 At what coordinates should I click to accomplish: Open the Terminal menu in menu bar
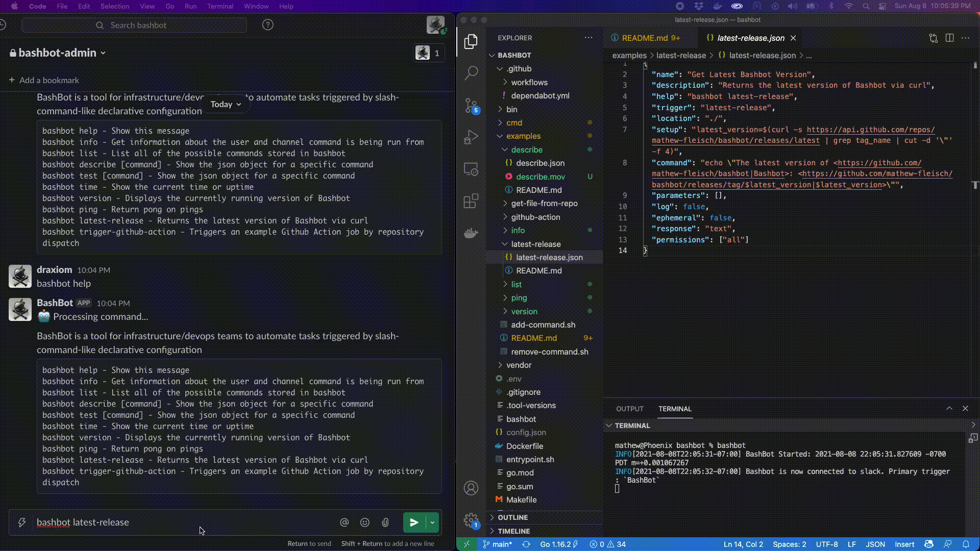coord(220,6)
